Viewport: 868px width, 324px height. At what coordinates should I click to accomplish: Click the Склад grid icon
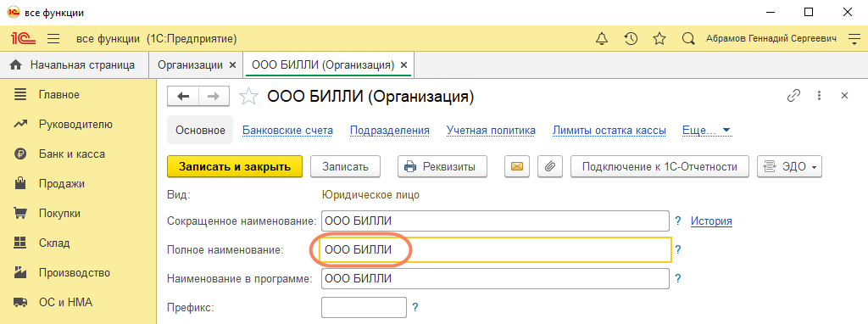click(x=20, y=243)
